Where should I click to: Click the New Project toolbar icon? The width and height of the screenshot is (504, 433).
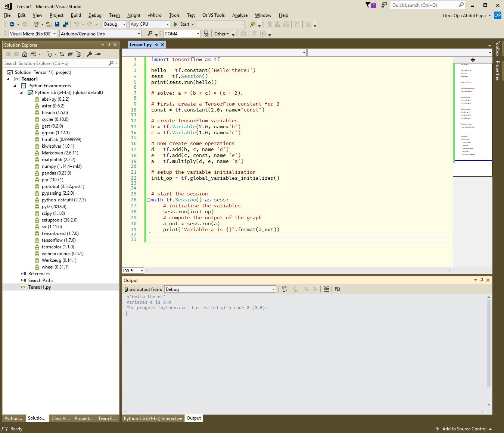pos(36,24)
